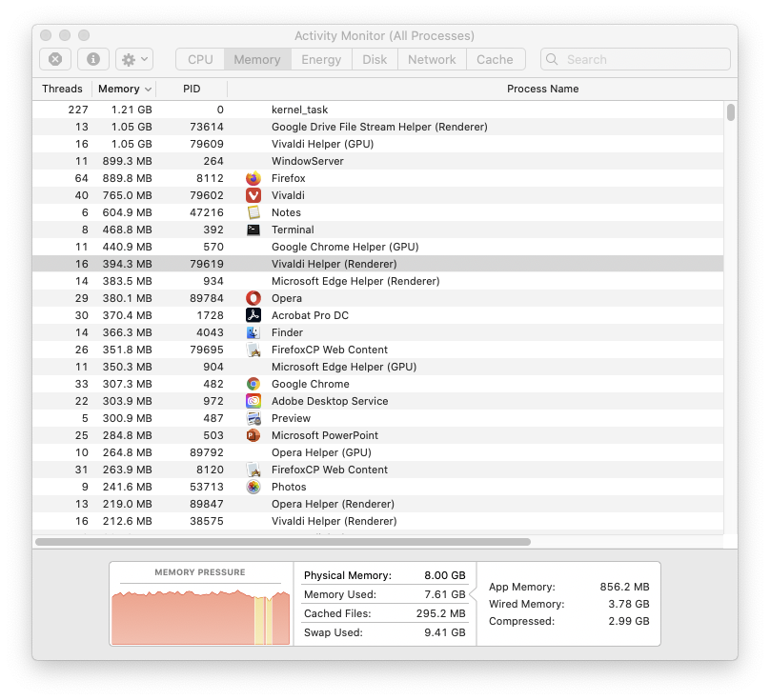The image size is (770, 700).
Task: Select the kernel_task process row
Action: pyautogui.click(x=381, y=110)
